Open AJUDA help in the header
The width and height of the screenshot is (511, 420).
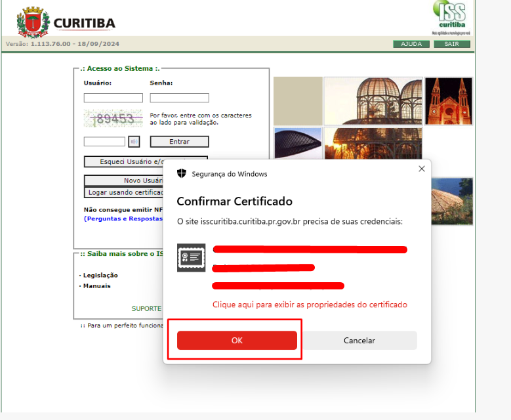(x=411, y=44)
